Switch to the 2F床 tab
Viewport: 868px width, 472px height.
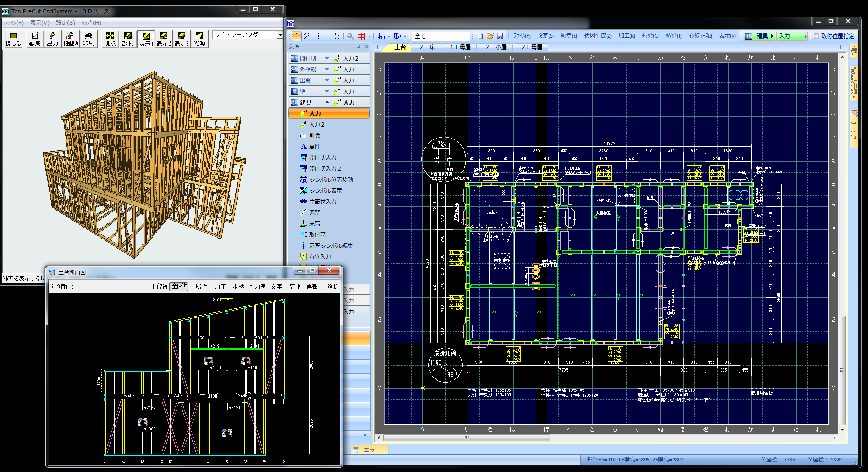pos(427,47)
